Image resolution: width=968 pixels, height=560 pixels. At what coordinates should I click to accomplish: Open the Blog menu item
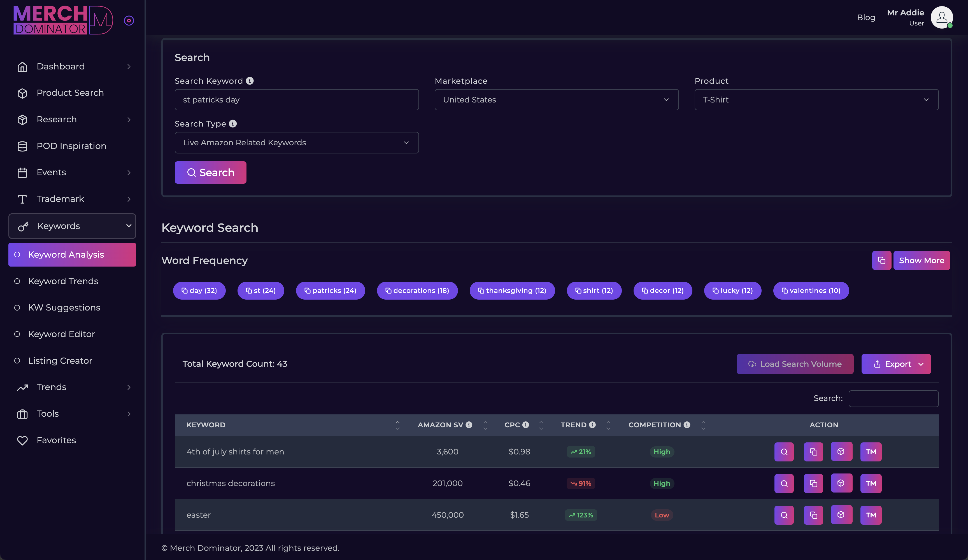866,17
